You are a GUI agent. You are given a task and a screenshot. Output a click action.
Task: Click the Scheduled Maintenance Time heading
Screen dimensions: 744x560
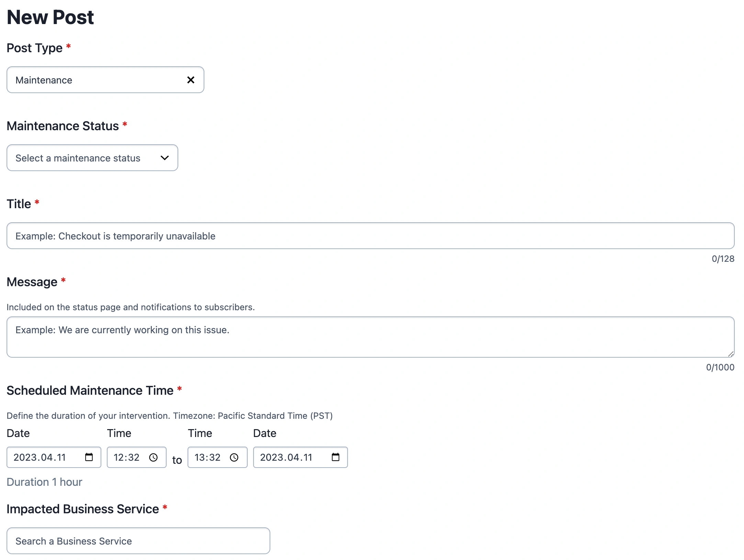point(90,391)
